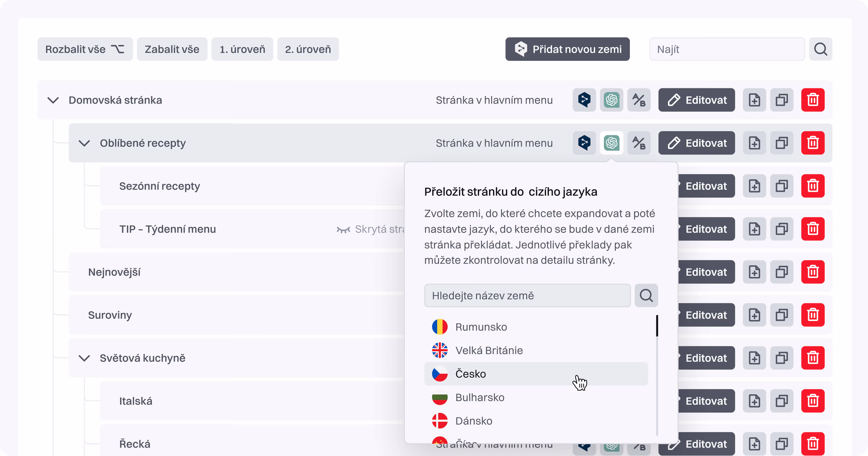Add subpage under Nejnovější row
This screenshot has width=868, height=456.
click(x=754, y=272)
